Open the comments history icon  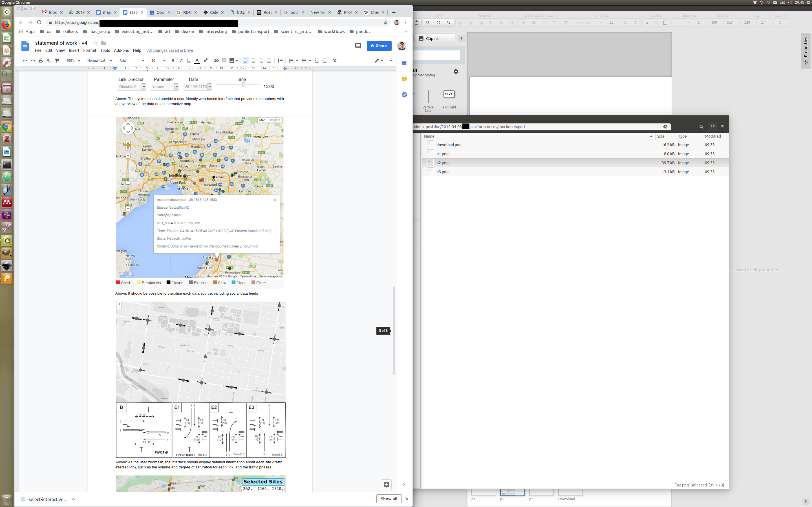[358, 46]
